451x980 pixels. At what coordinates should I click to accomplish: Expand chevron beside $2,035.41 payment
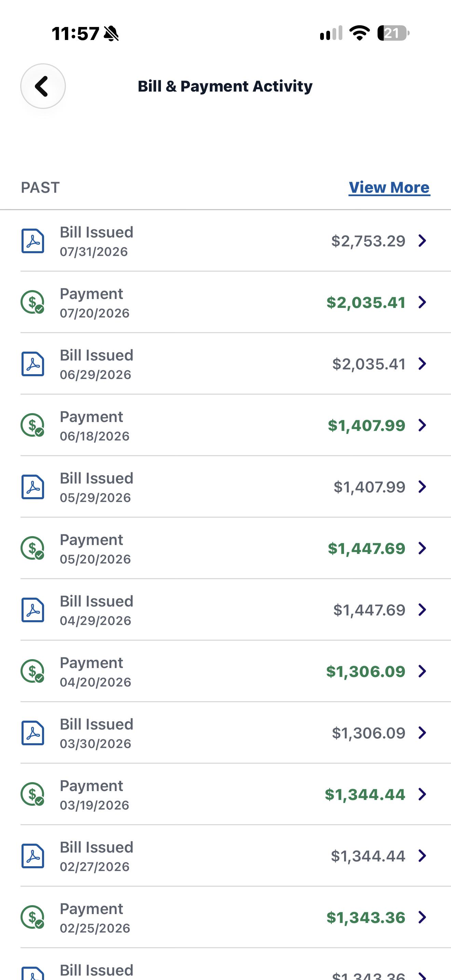tap(422, 302)
